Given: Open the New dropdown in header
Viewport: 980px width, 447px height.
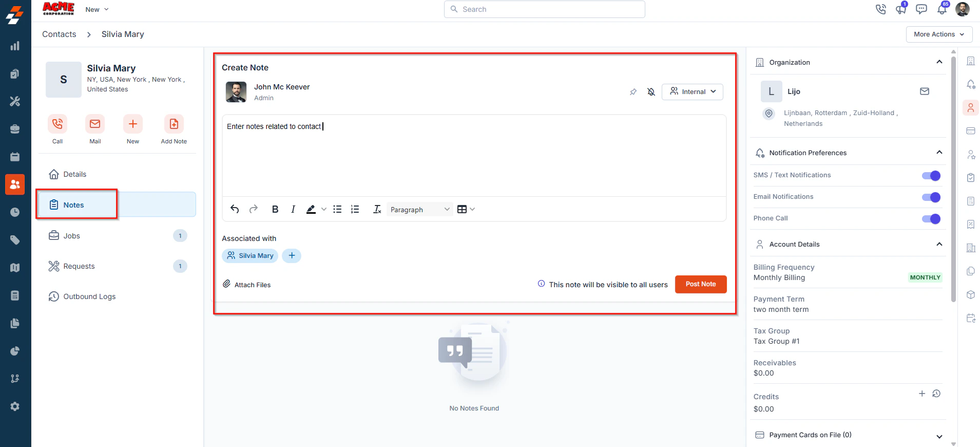Looking at the screenshot, I should [97, 9].
